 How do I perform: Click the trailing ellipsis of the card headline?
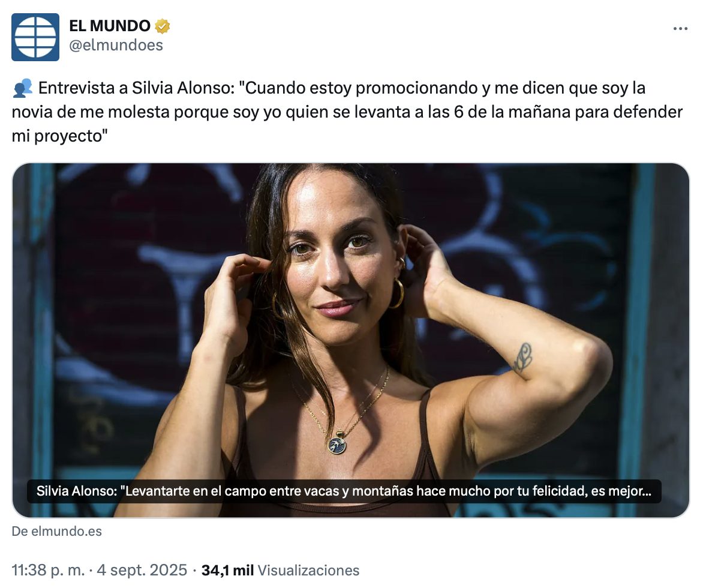(646, 492)
